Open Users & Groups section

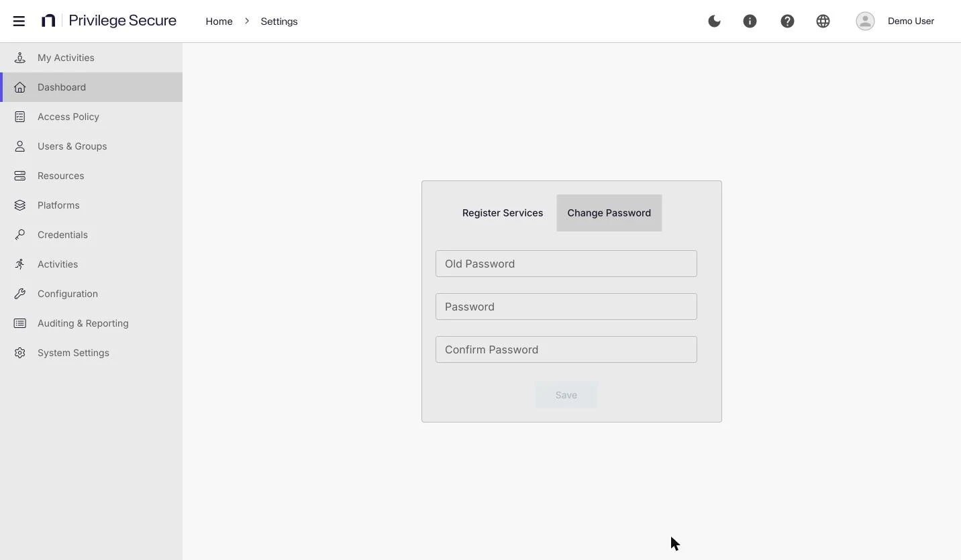91,146
